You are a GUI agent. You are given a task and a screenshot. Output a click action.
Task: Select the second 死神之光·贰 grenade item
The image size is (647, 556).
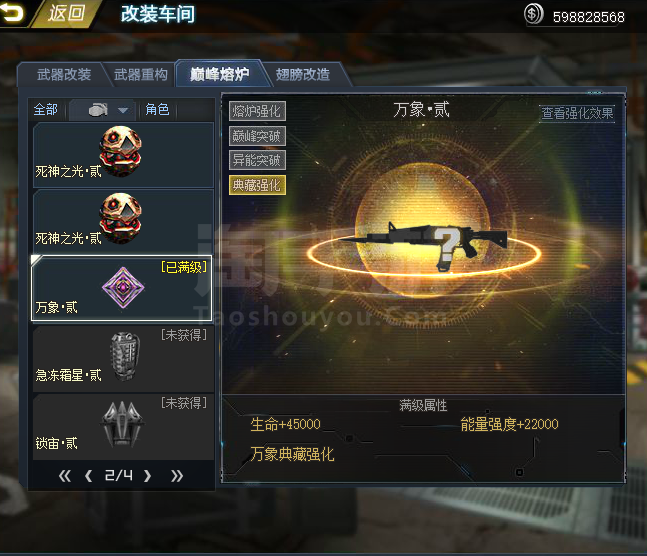click(123, 222)
